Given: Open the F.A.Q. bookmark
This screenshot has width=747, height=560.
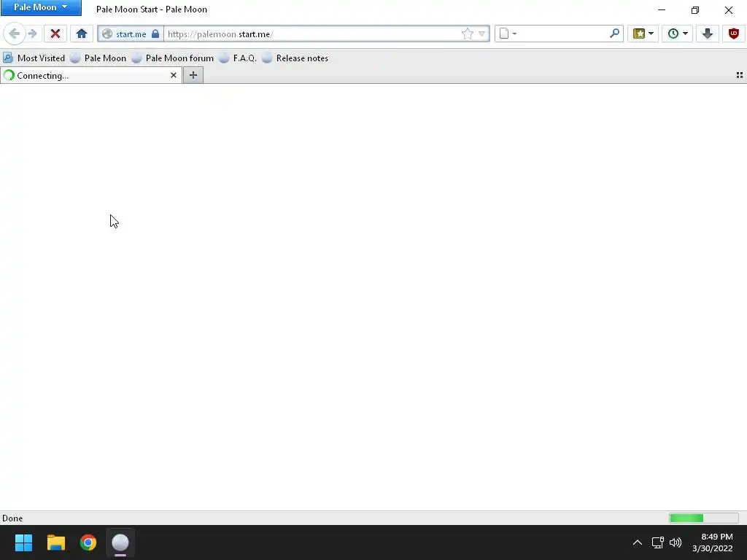Looking at the screenshot, I should [x=238, y=58].
